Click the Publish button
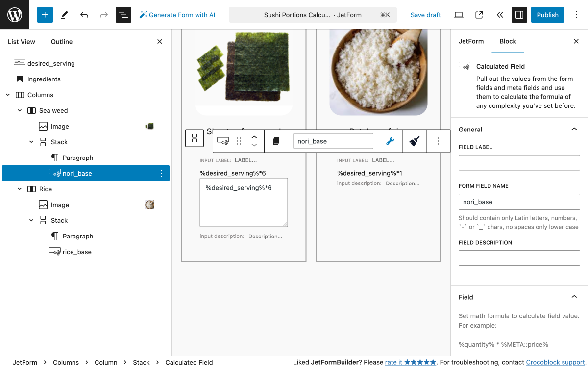 point(548,15)
